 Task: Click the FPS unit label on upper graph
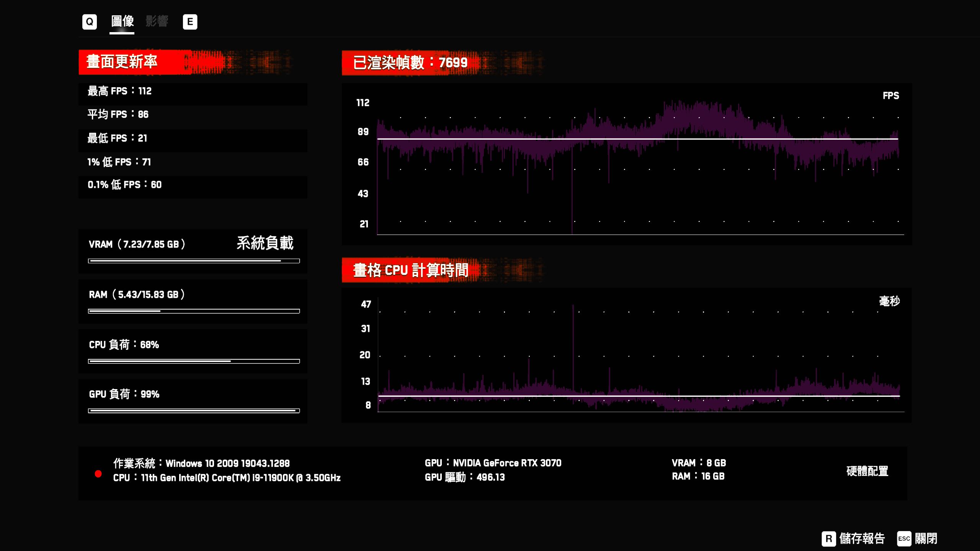(891, 96)
